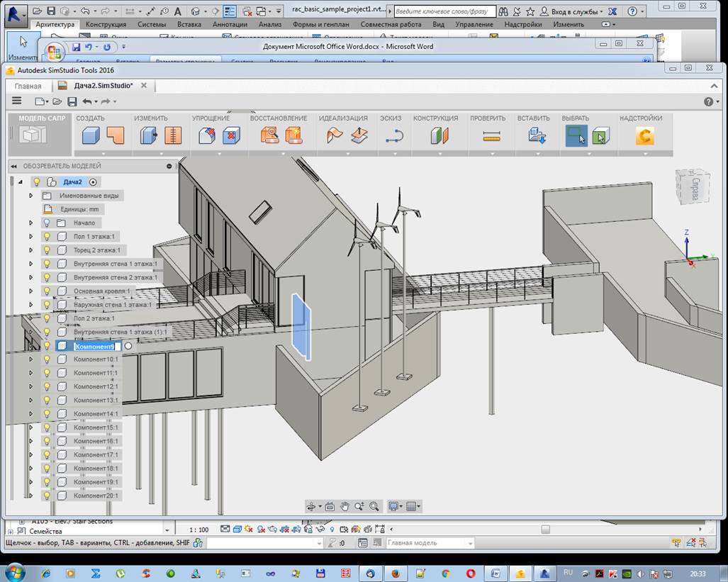Screen dimensions: 728x582
Task: Click the zoom magnifier in navigation bar
Action: tap(359, 506)
